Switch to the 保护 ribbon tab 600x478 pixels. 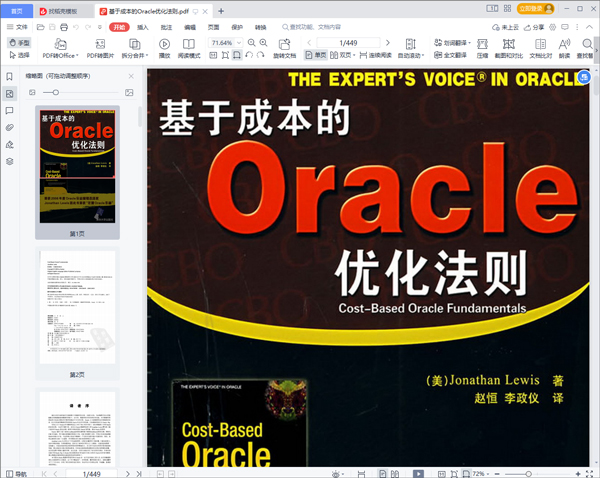click(237, 27)
